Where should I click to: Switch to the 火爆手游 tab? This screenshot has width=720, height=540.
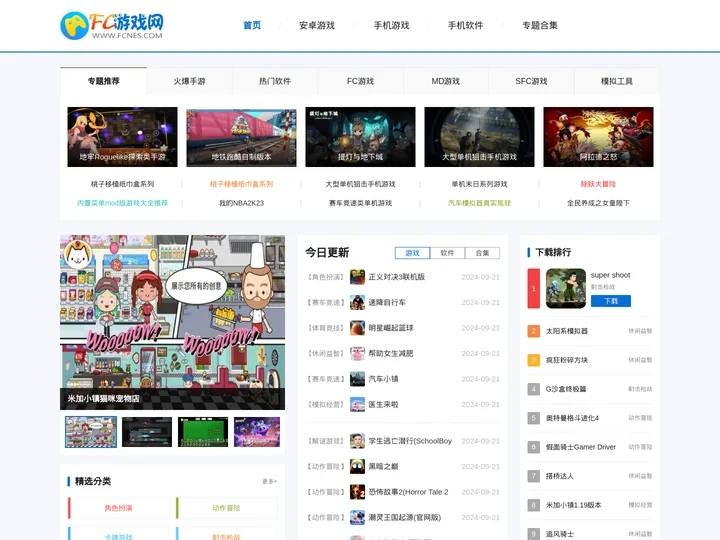189,81
